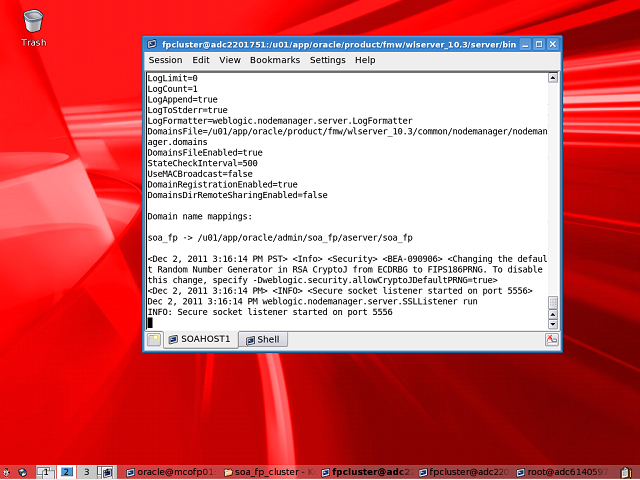Switch to the SOAHOST1 session tab
The image size is (640, 480).
click(x=200, y=339)
